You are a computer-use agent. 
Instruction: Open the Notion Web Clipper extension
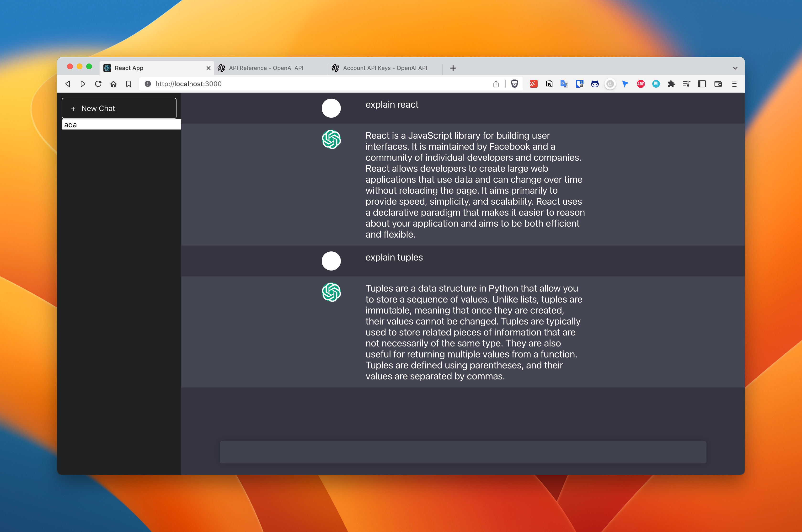(549, 84)
